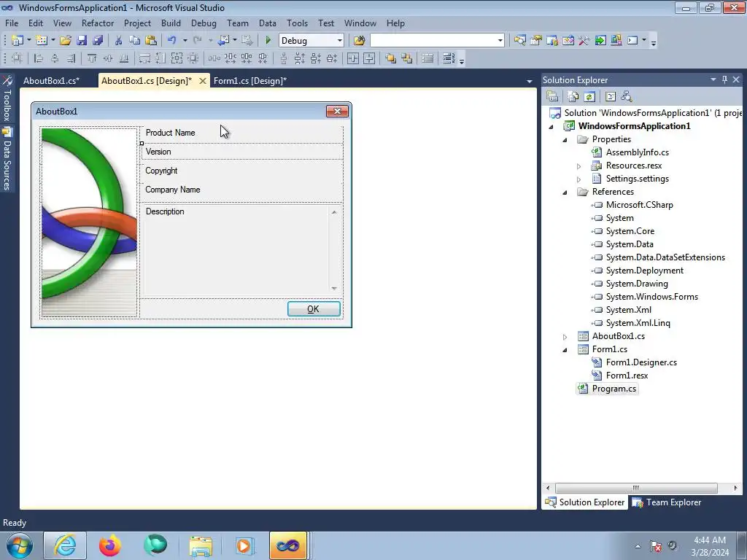
Task: Click the Align Lefts layout icon
Action: pos(39,58)
